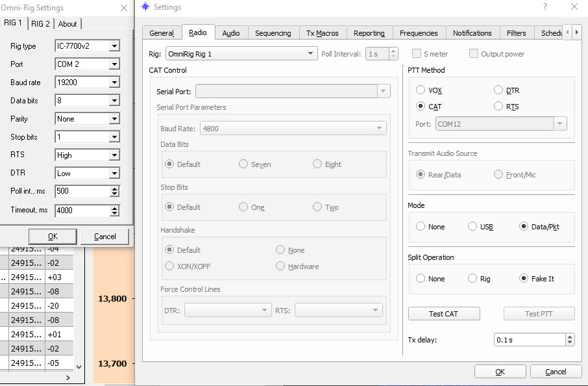
Task: Open the Sequencing tab
Action: [x=273, y=33]
